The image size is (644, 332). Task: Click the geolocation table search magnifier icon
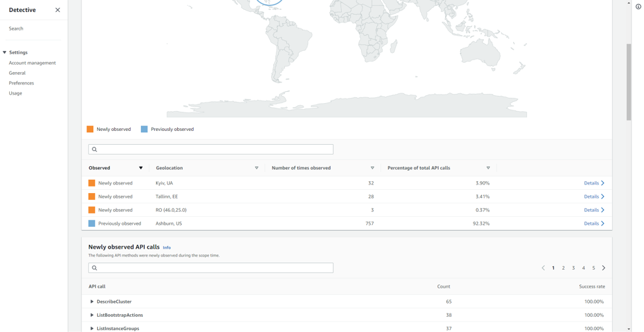point(95,149)
